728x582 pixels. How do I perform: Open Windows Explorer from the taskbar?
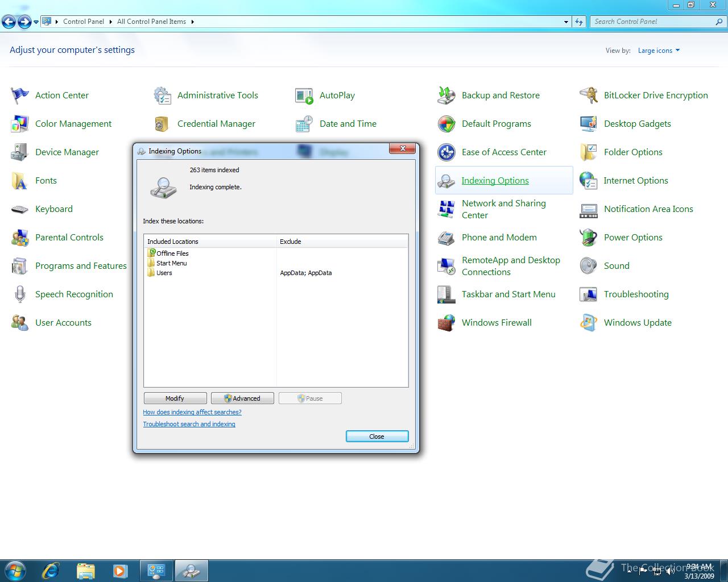pos(85,571)
